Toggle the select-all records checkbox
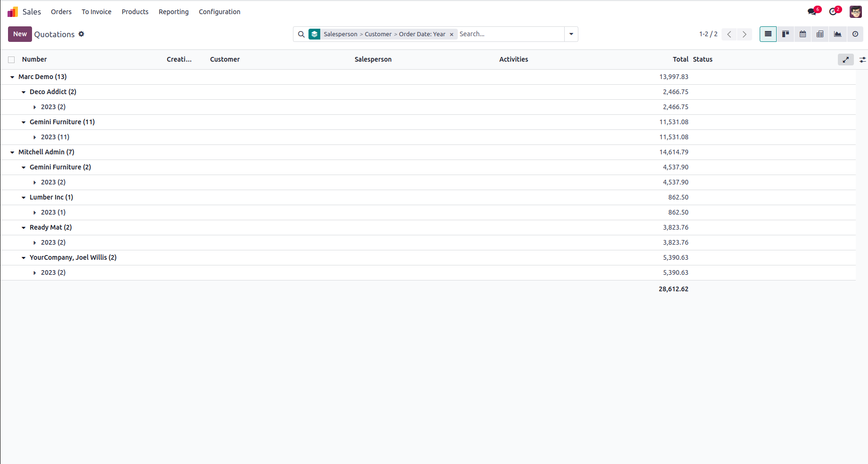 coord(11,60)
